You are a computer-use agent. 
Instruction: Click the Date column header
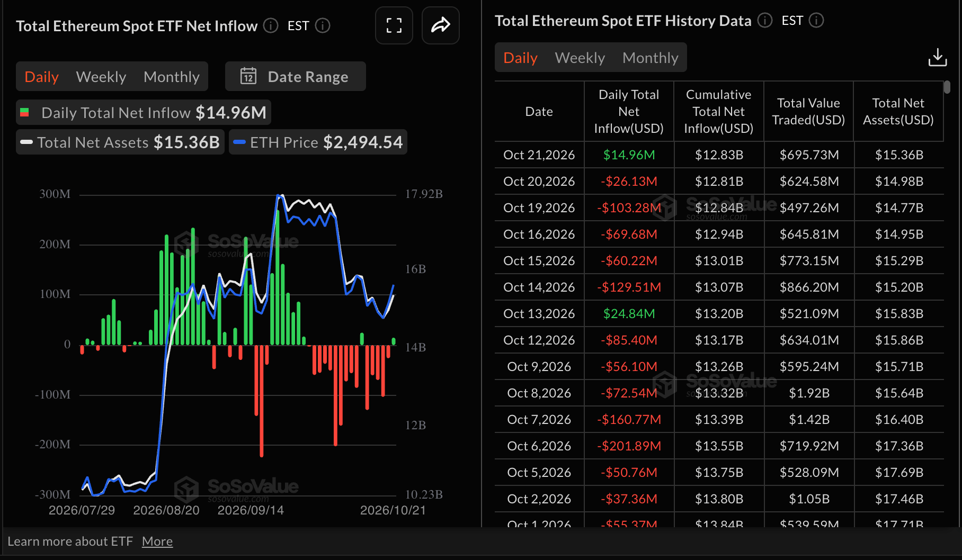pos(539,111)
